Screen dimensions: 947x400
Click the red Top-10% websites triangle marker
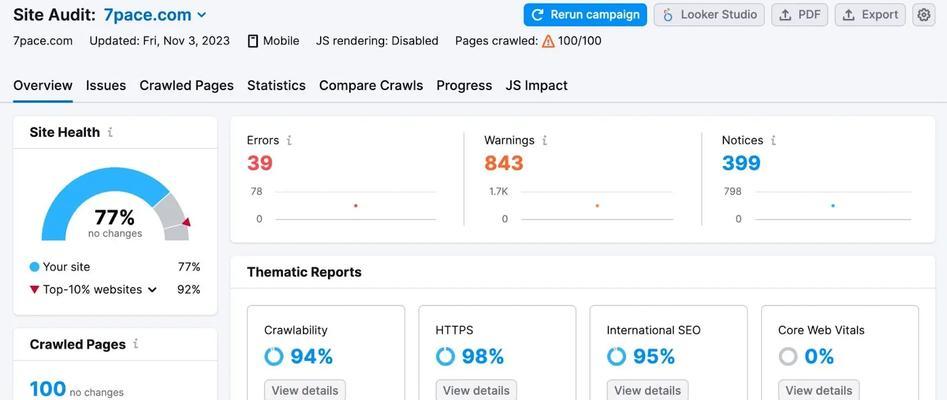34,290
